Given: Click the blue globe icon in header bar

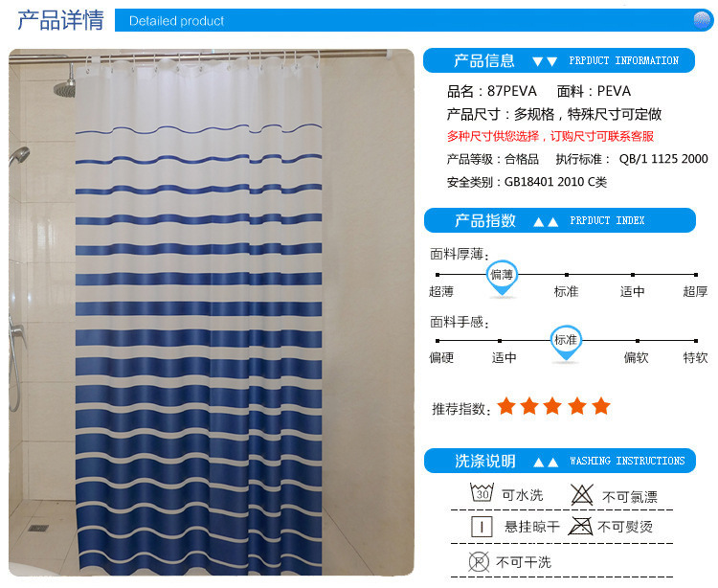Looking at the screenshot, I should click(x=702, y=20).
